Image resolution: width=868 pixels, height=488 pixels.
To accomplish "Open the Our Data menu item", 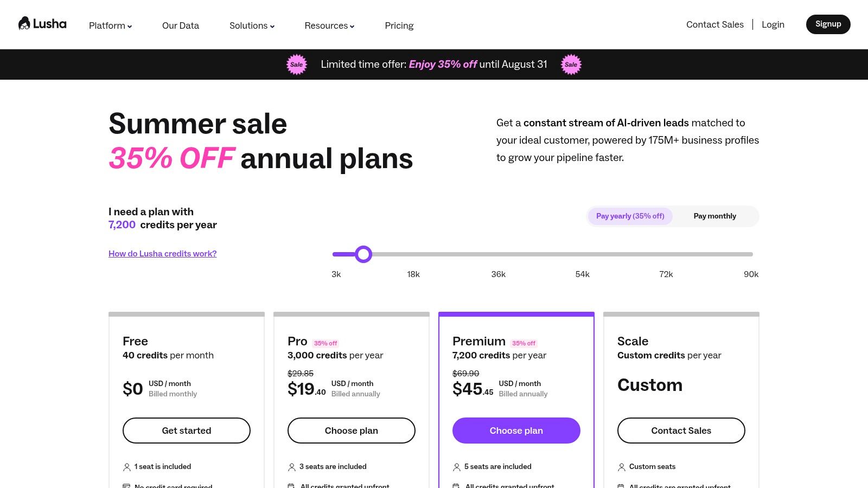I will [x=181, y=25].
